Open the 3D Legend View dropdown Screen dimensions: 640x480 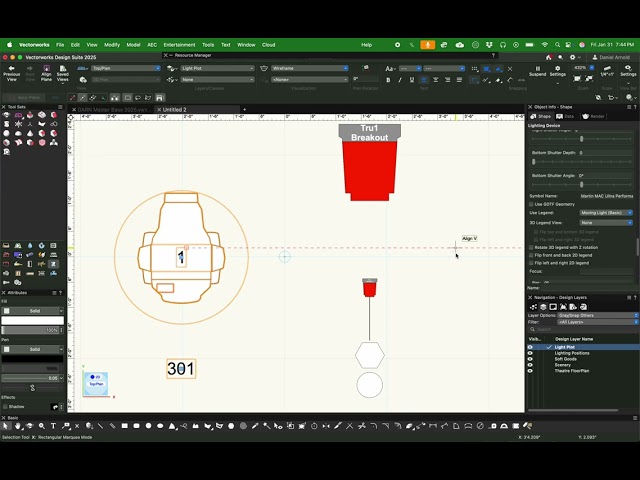(x=606, y=223)
